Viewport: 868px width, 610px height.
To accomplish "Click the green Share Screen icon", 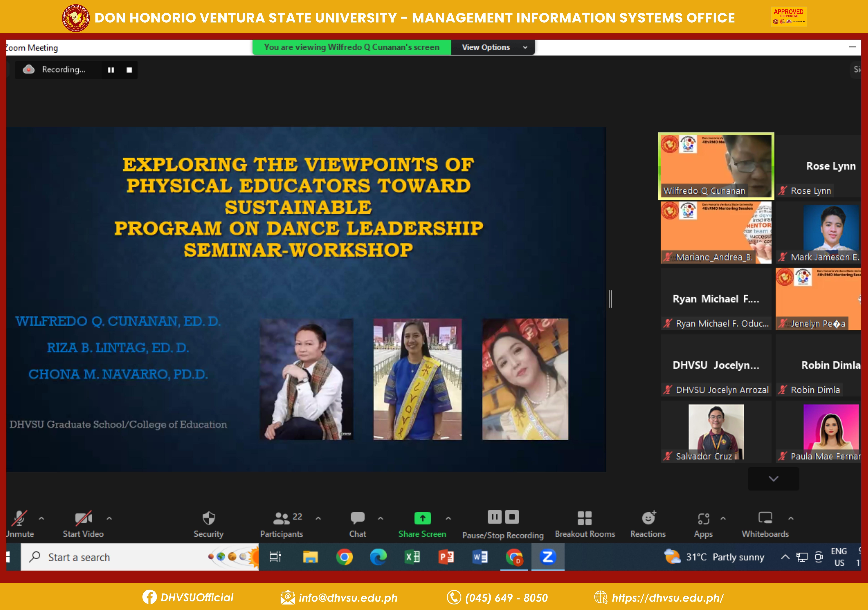I will pos(422,518).
